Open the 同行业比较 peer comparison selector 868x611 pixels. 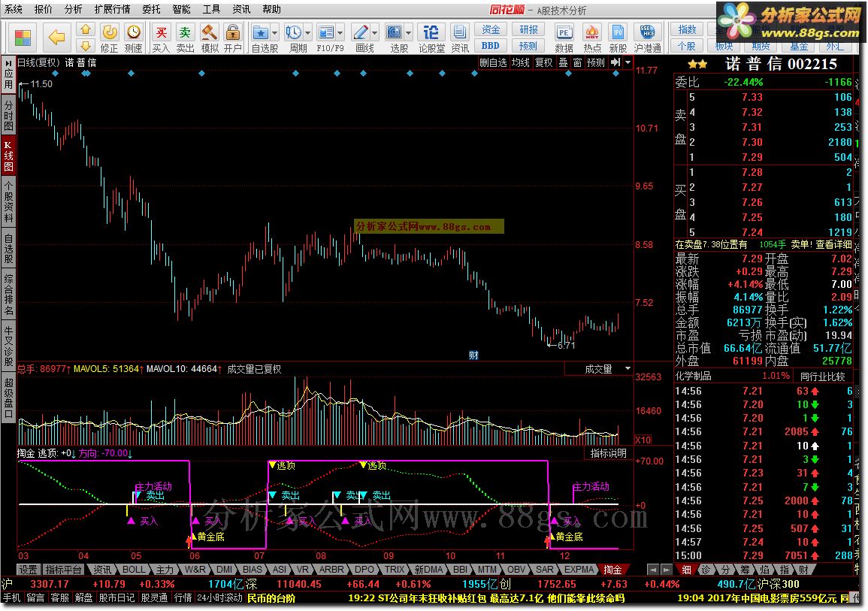(x=823, y=377)
